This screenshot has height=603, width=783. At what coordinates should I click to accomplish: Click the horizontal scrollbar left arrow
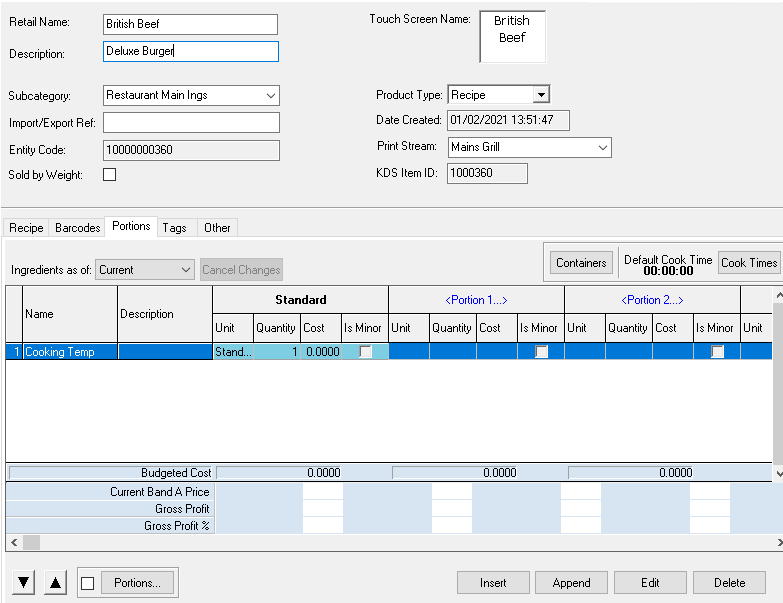(13, 542)
